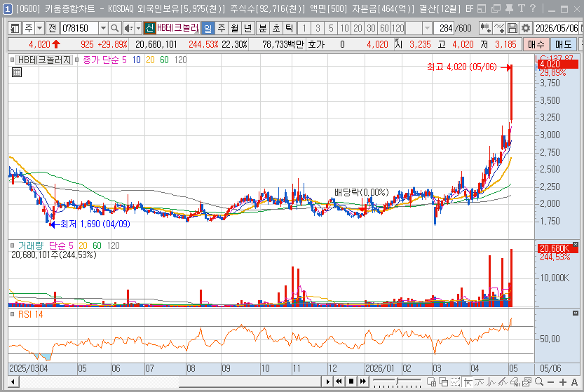Click the add indicator line icon
The width and height of the screenshot is (584, 392).
click(x=498, y=28)
